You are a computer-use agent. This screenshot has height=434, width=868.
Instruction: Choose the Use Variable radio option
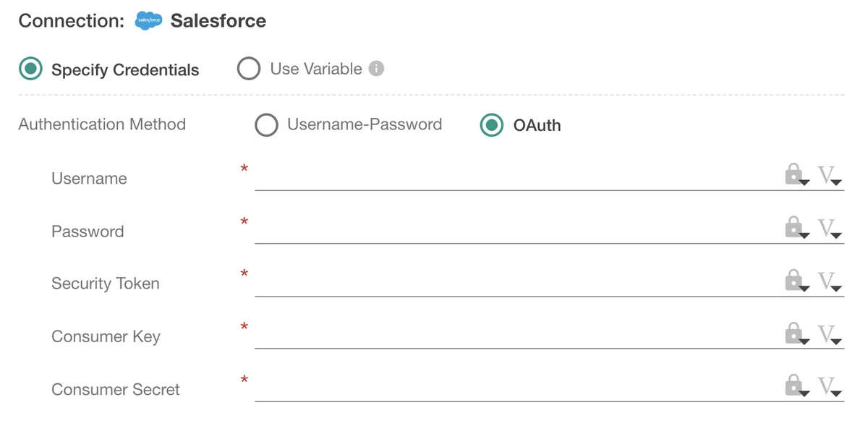pyautogui.click(x=249, y=69)
